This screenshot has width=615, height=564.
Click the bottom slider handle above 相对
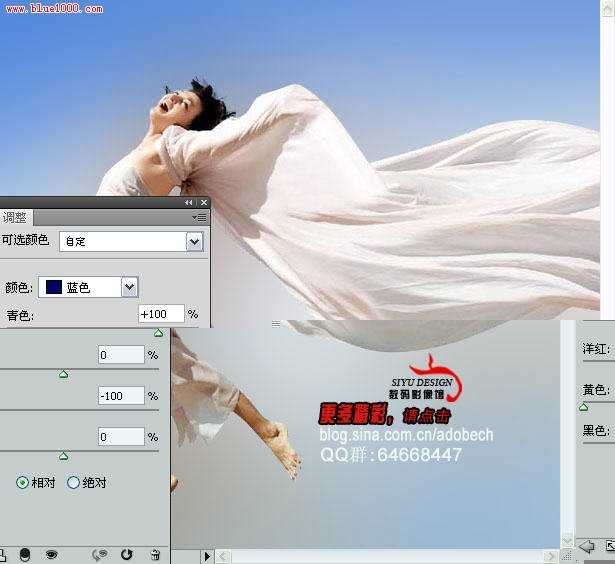point(63,456)
